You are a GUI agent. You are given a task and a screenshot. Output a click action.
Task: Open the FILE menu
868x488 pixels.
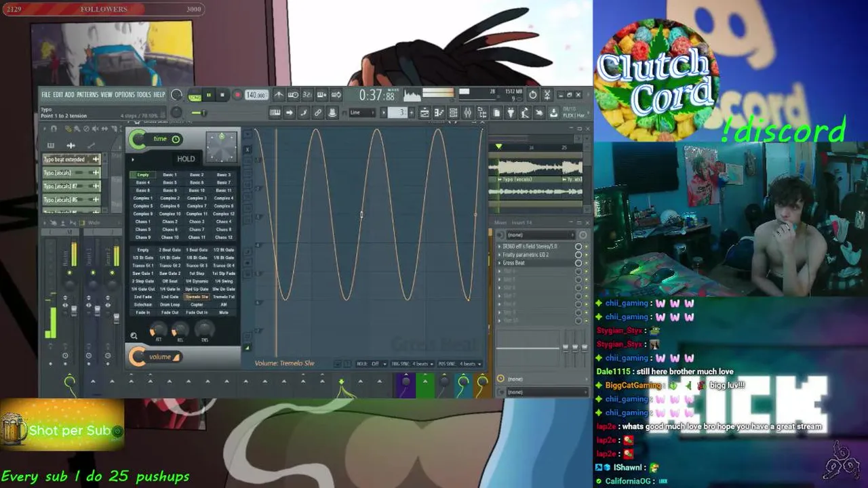(45, 94)
